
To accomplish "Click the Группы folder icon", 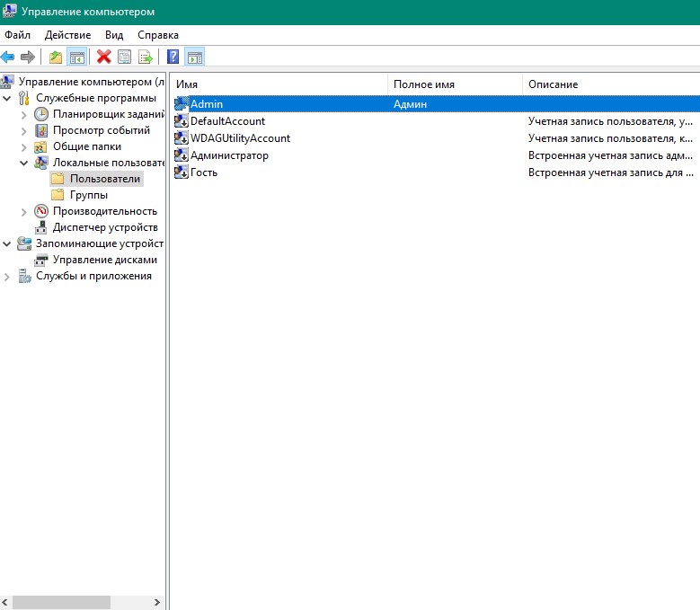I will tap(58, 195).
